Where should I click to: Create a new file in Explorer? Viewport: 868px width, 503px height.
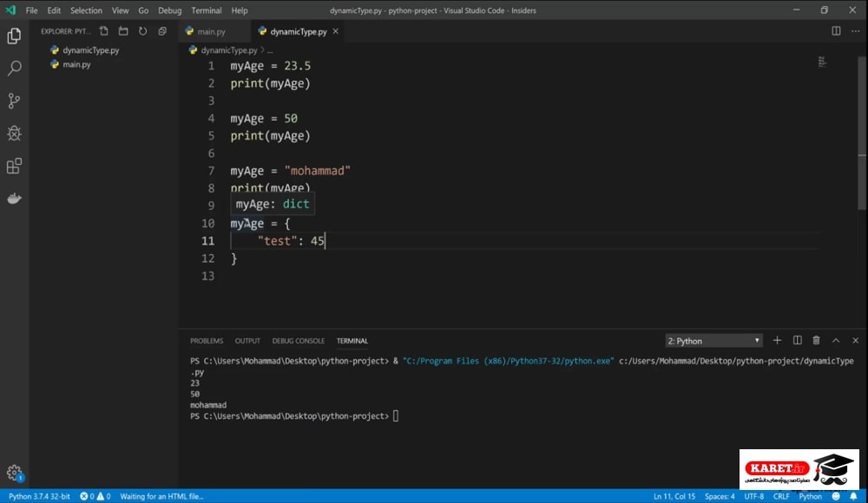pos(103,31)
